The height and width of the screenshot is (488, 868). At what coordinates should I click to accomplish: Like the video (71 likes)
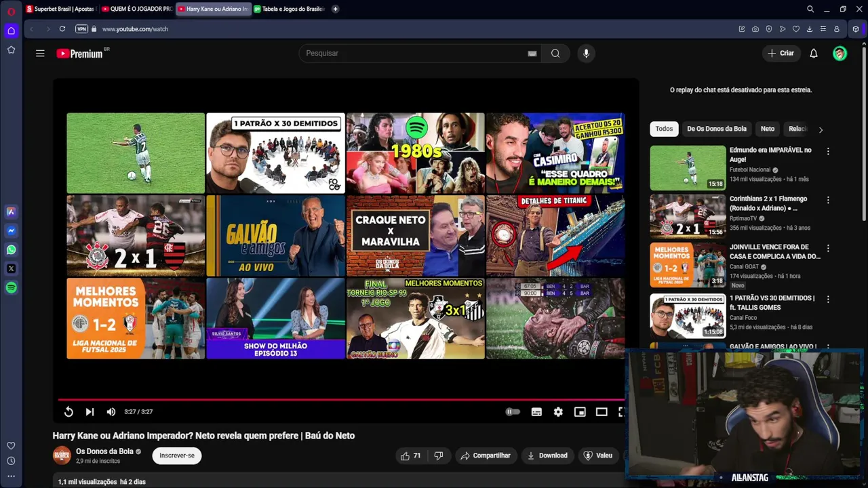pyautogui.click(x=411, y=455)
